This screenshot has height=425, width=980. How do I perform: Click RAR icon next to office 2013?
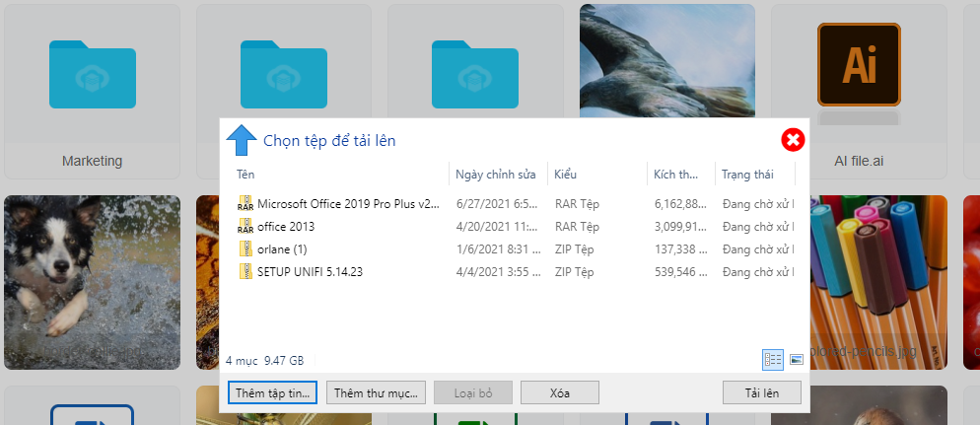245,227
